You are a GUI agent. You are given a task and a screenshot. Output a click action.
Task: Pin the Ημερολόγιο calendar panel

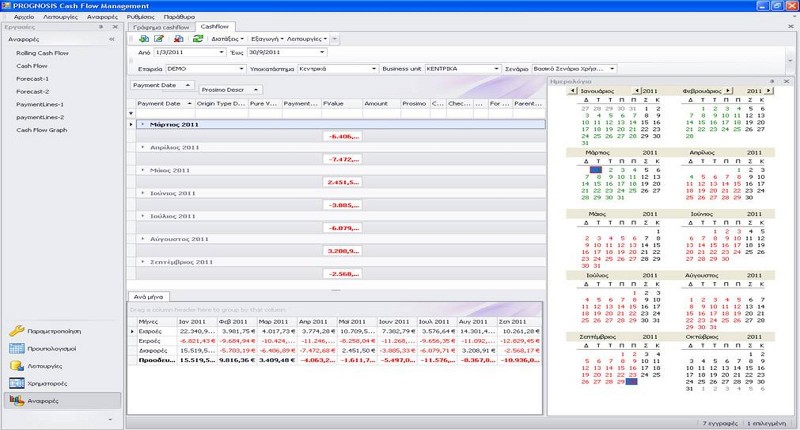pyautogui.click(x=772, y=80)
